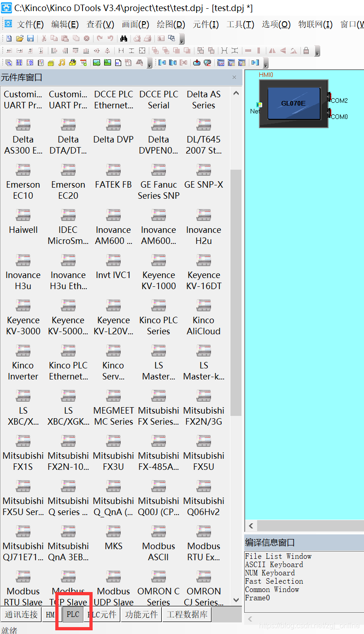Open project using the folder icon
Image resolution: width=364 pixels, height=634 pixels.
[x=20, y=38]
